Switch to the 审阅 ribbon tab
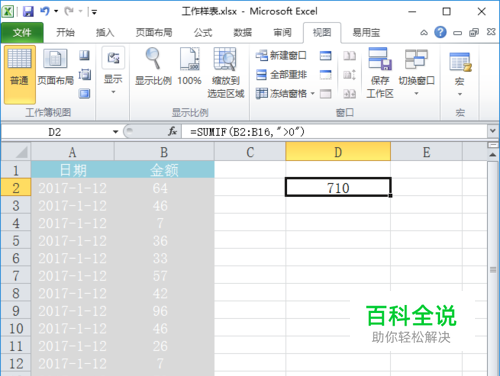 pyautogui.click(x=282, y=33)
